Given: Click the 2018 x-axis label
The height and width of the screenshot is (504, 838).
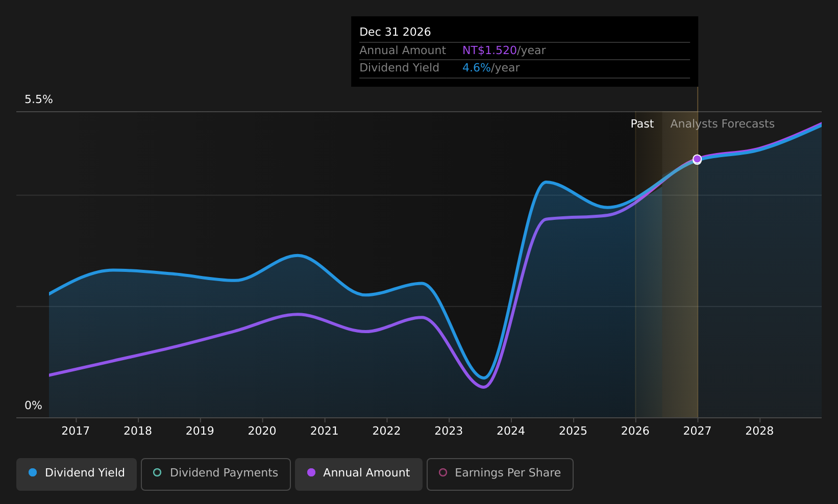Looking at the screenshot, I should pyautogui.click(x=138, y=431).
